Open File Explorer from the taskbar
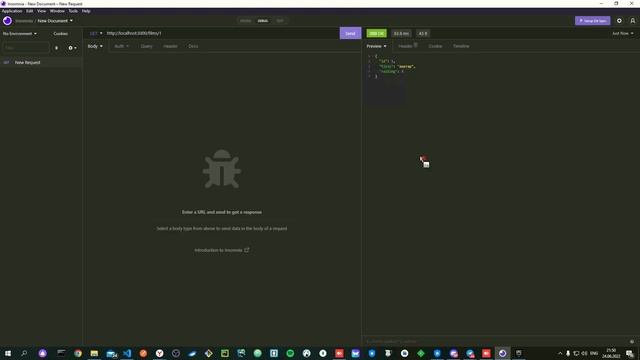Viewport: 640px width, 360px height. 94,353
